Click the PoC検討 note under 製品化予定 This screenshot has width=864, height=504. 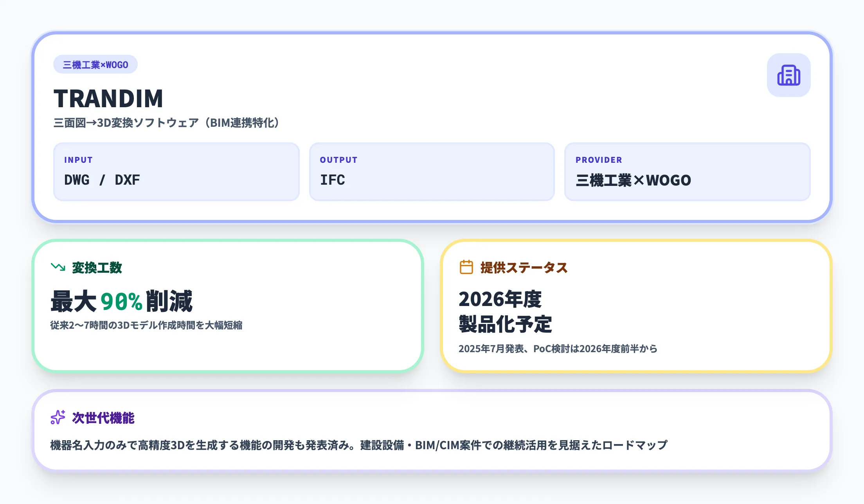point(558,349)
